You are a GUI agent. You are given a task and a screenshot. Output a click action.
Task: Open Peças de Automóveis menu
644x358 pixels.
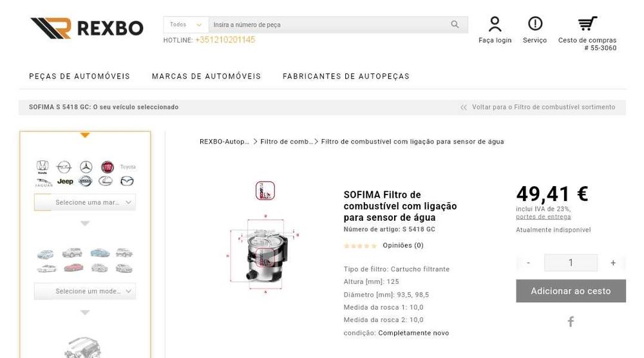tap(79, 77)
